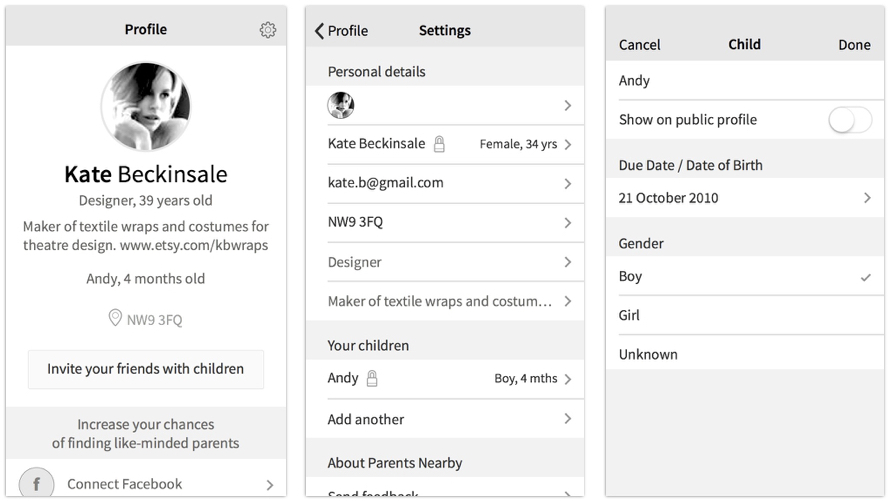
Task: Open the Add another child row
Action: 445,419
